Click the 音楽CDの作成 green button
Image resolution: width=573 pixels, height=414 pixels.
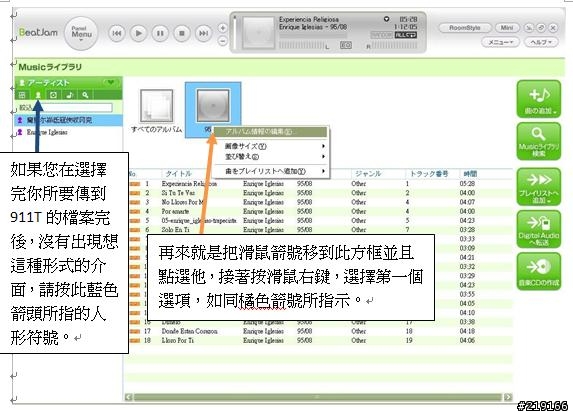538,271
